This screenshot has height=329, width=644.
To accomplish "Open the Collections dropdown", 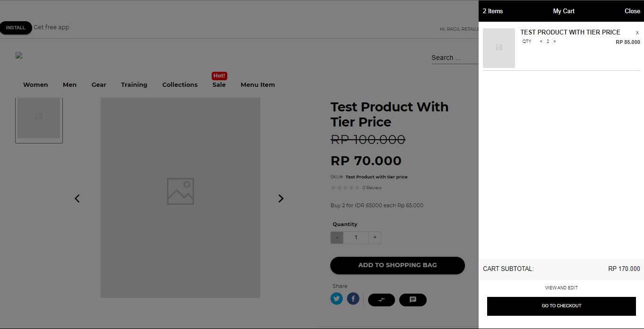I will click(180, 84).
